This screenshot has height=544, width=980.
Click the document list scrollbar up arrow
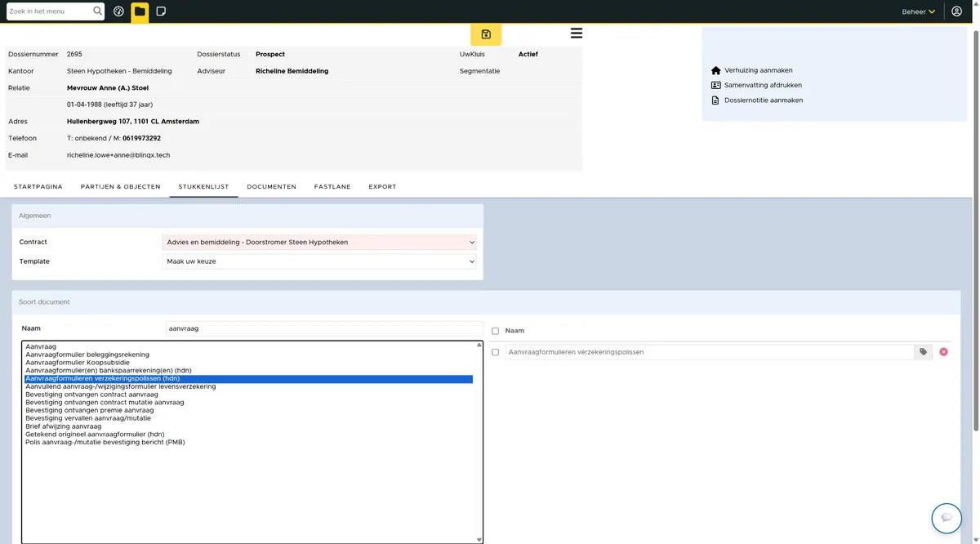(x=479, y=345)
